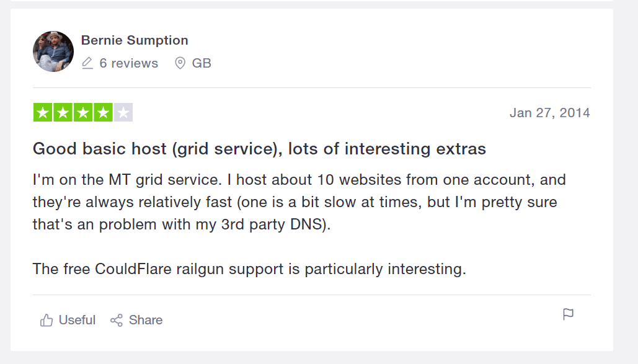
Task: Click the GB country label
Action: click(202, 63)
